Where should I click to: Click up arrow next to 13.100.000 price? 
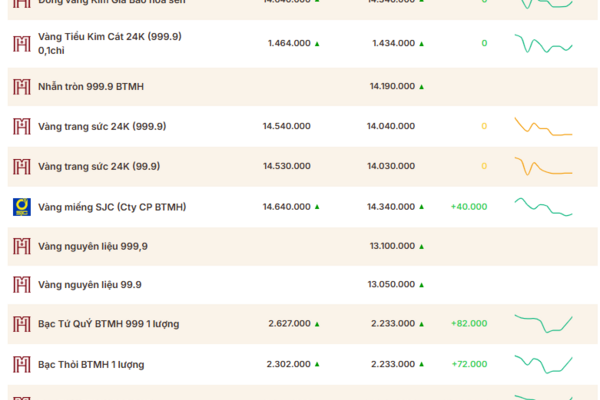pyautogui.click(x=421, y=247)
